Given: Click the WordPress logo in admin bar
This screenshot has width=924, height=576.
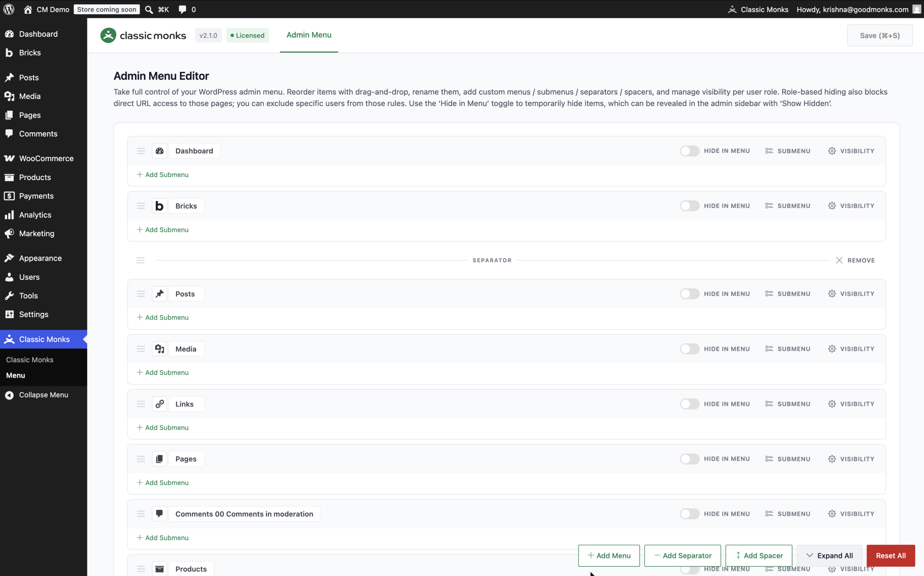Looking at the screenshot, I should (x=9, y=9).
